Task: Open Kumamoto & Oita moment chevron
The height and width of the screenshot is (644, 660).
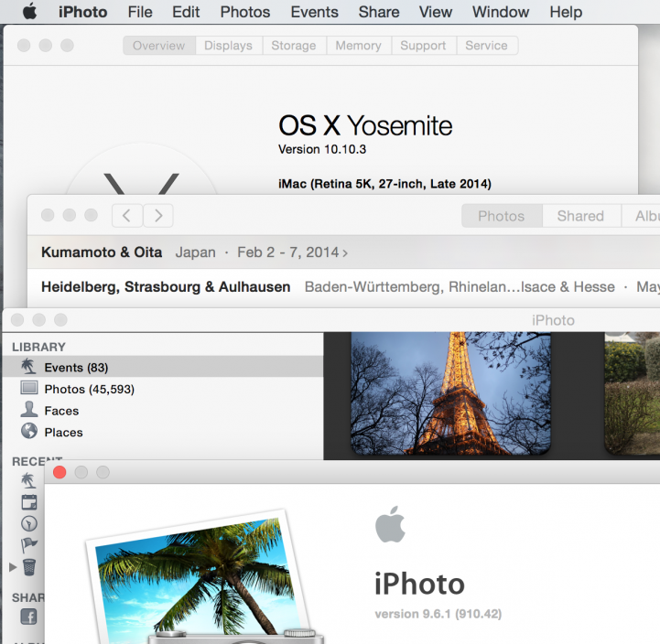Action: pyautogui.click(x=345, y=253)
